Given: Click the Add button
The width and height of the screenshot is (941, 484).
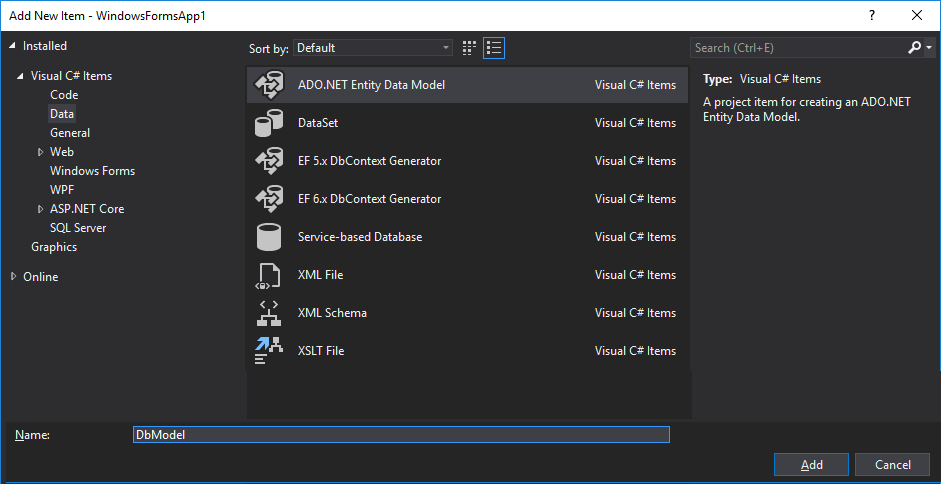Looking at the screenshot, I should 811,465.
